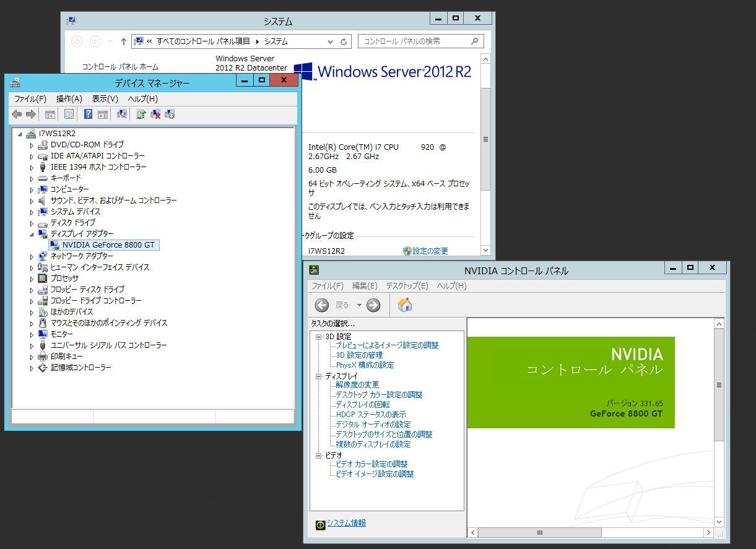Expand DVD/CD-ROM ドライブ node
The height and width of the screenshot is (549, 756).
coord(32,145)
